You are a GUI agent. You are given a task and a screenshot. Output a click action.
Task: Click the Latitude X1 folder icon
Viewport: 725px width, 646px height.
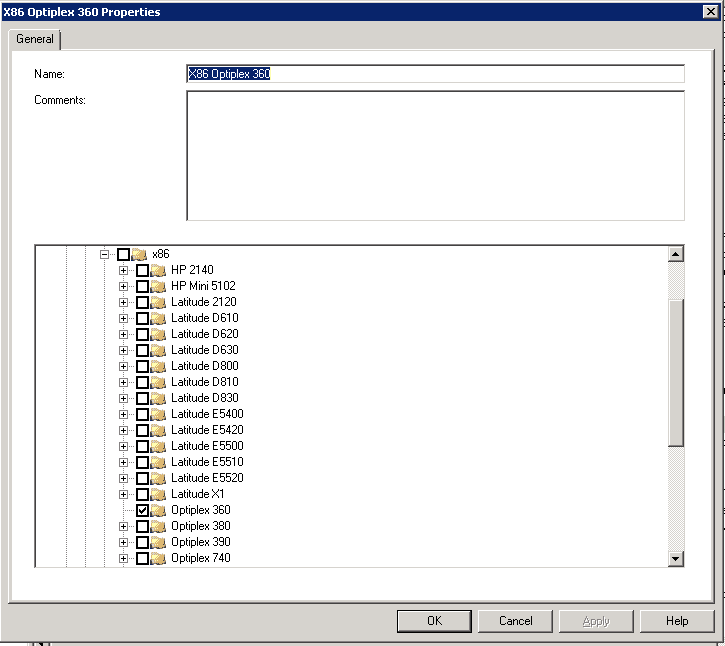coord(158,494)
